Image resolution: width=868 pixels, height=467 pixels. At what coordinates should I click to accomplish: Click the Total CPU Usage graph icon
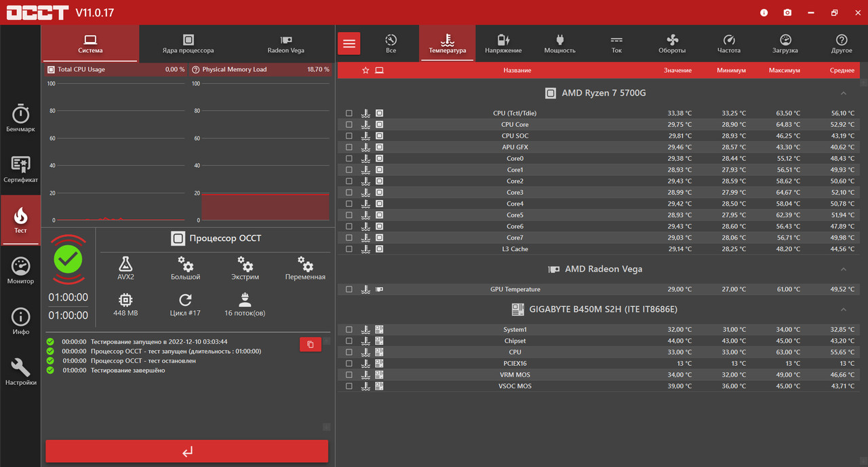(51, 69)
